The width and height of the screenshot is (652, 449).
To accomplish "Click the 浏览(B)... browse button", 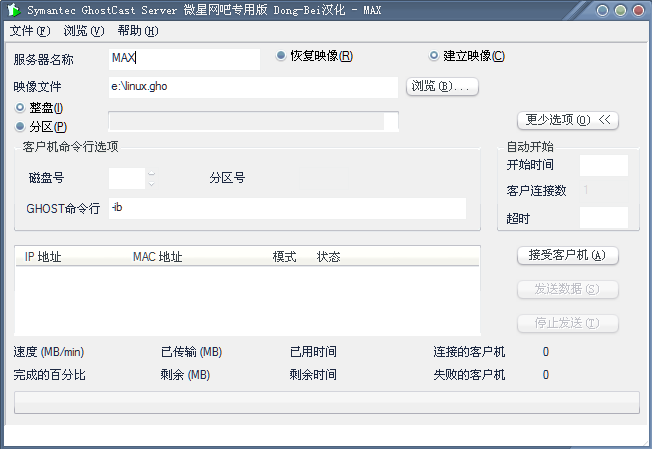I will [x=442, y=86].
